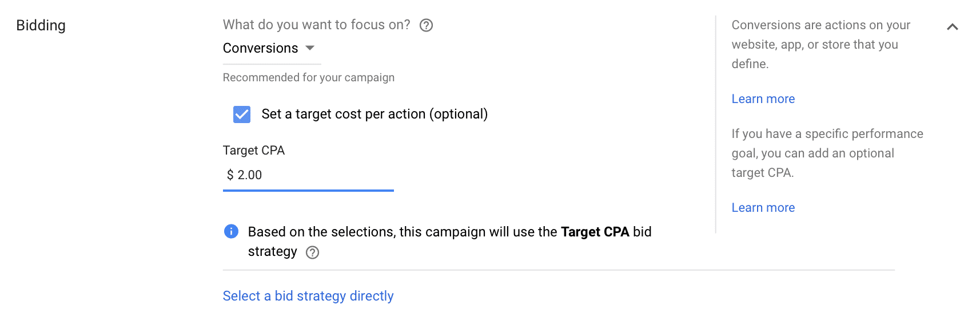Click the 'Conversions are actions' help paragraph
The height and width of the screenshot is (324, 980).
point(821,45)
